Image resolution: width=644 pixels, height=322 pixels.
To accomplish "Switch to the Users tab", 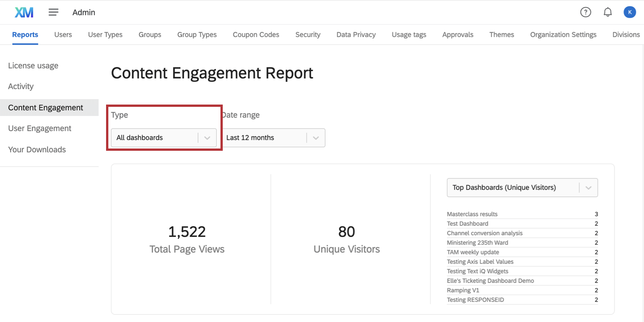I will pos(63,35).
